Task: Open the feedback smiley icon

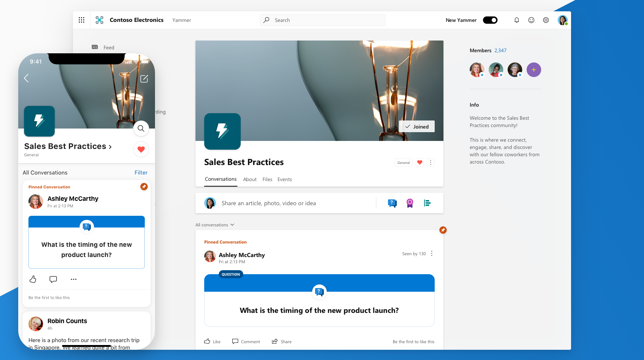Action: [x=531, y=20]
